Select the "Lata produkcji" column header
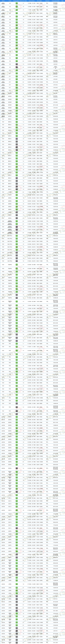 pyautogui.click(x=32, y=1)
